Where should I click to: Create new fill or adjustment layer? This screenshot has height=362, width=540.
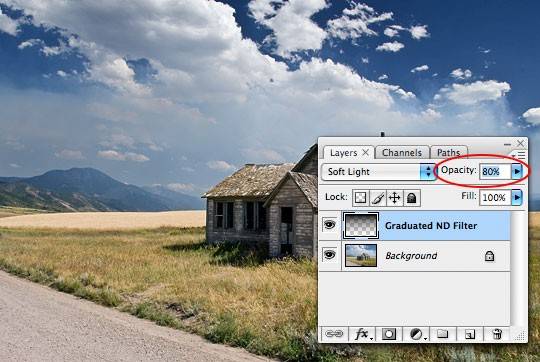point(417,334)
